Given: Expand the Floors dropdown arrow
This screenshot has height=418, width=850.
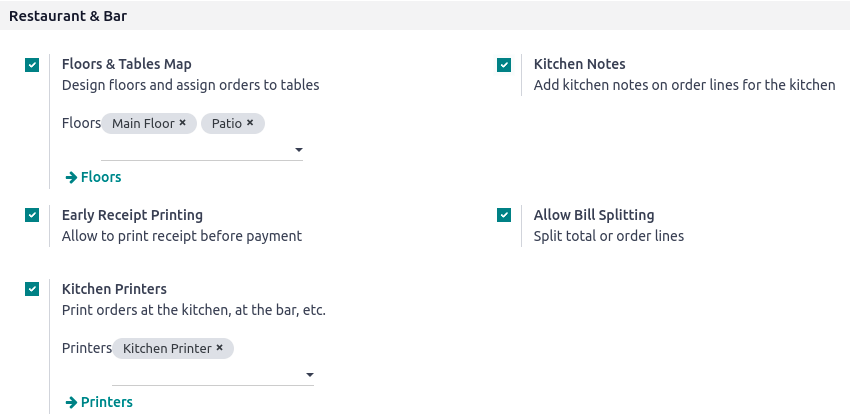Looking at the screenshot, I should tap(298, 151).
